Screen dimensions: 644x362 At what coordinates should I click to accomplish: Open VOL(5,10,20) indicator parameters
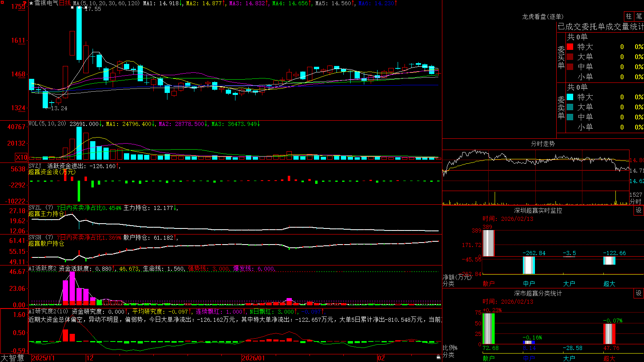coord(47,124)
